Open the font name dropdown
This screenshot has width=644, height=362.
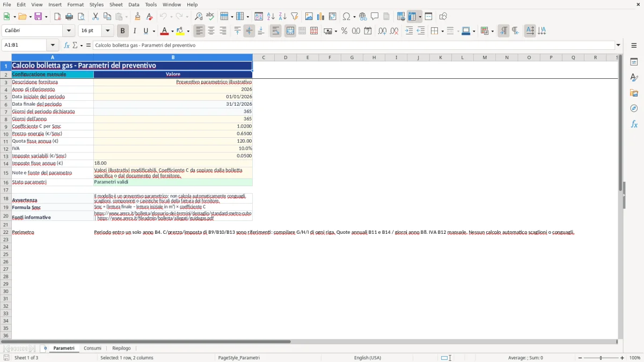[x=69, y=31]
